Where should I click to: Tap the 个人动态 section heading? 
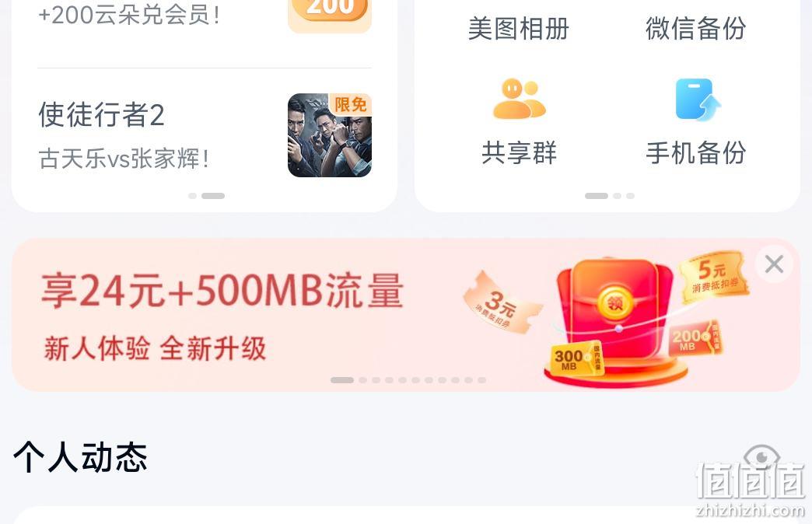(x=80, y=457)
